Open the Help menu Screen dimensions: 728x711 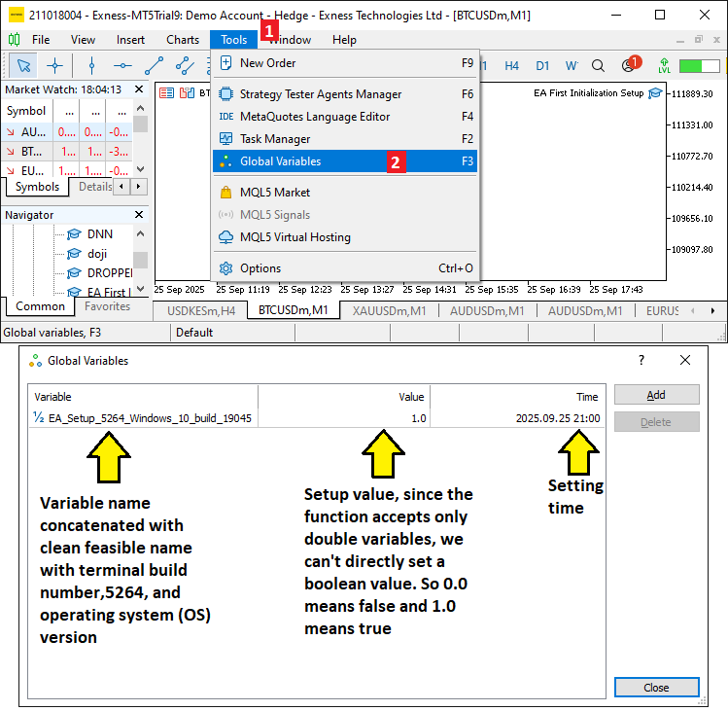tap(344, 40)
